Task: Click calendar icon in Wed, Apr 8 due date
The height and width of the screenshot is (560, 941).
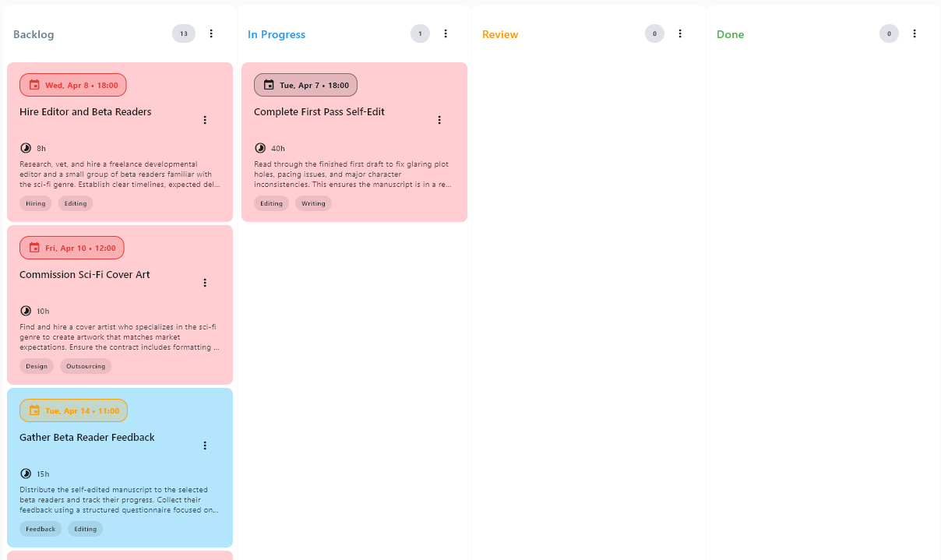Action: pyautogui.click(x=34, y=85)
